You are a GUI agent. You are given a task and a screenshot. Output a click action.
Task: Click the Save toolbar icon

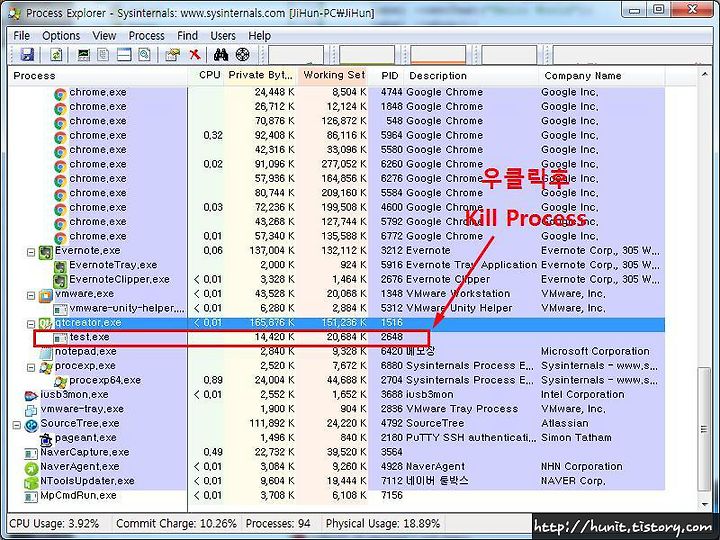tap(28, 55)
